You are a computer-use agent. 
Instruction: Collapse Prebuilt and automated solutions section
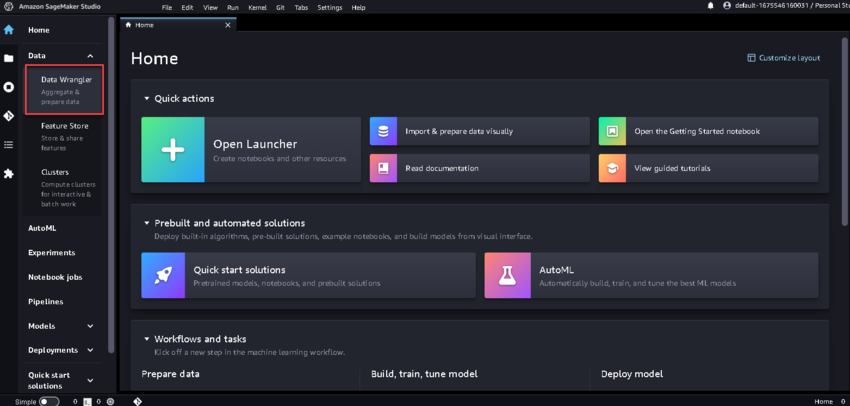point(146,223)
